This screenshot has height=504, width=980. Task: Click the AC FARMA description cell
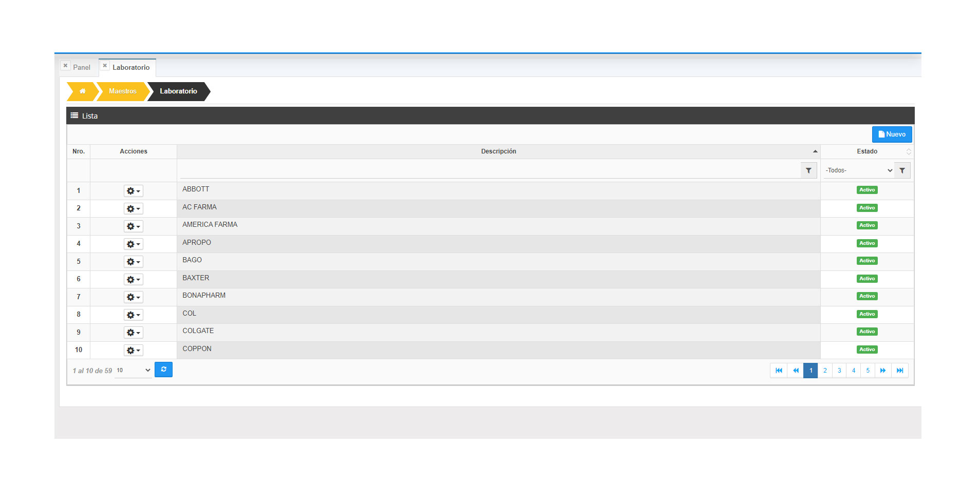coord(498,208)
